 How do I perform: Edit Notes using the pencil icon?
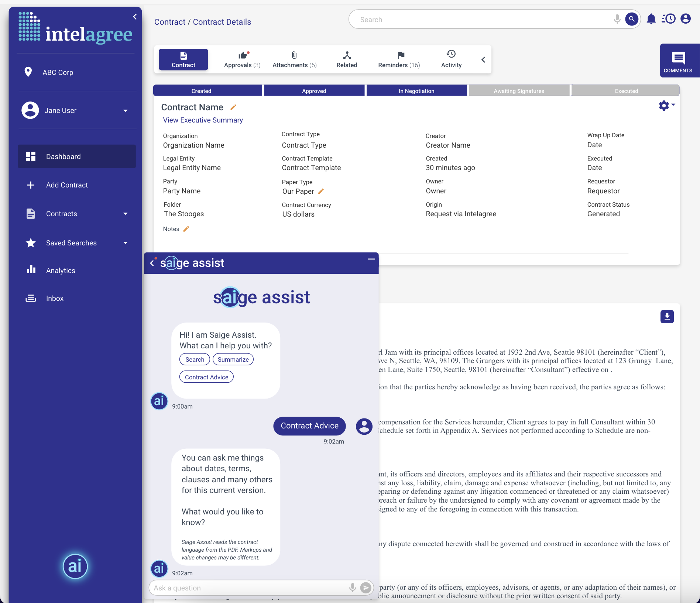(x=186, y=229)
